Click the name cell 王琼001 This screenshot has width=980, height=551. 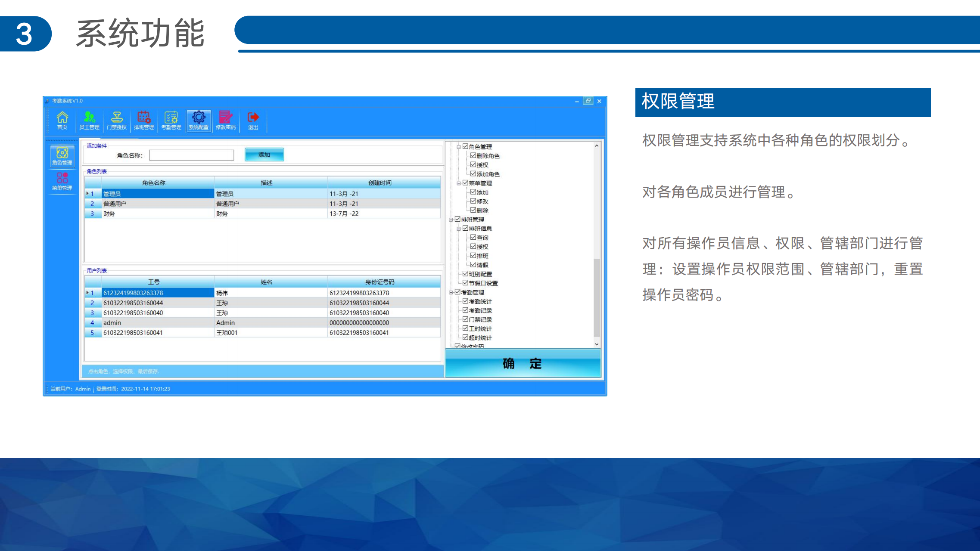pyautogui.click(x=271, y=332)
